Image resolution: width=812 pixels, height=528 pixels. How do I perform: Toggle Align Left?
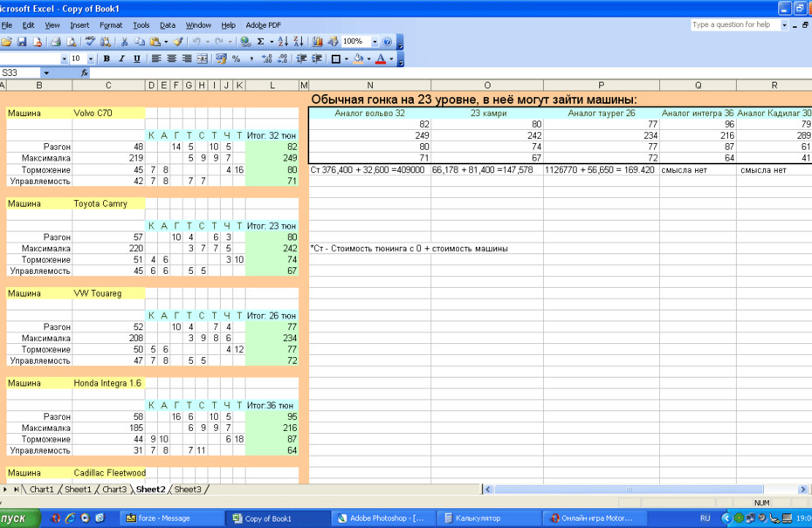(156, 59)
